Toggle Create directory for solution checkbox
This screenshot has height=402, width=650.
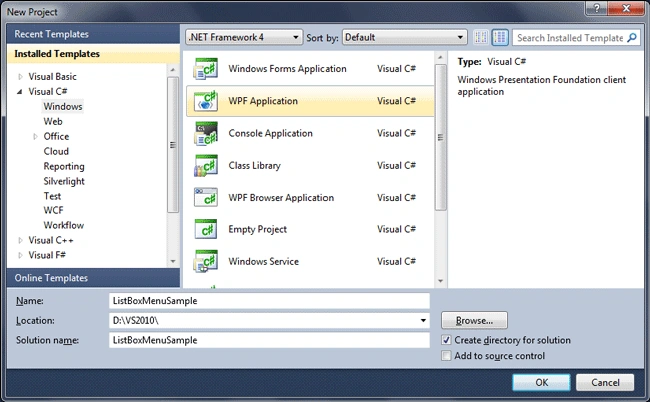coord(446,340)
